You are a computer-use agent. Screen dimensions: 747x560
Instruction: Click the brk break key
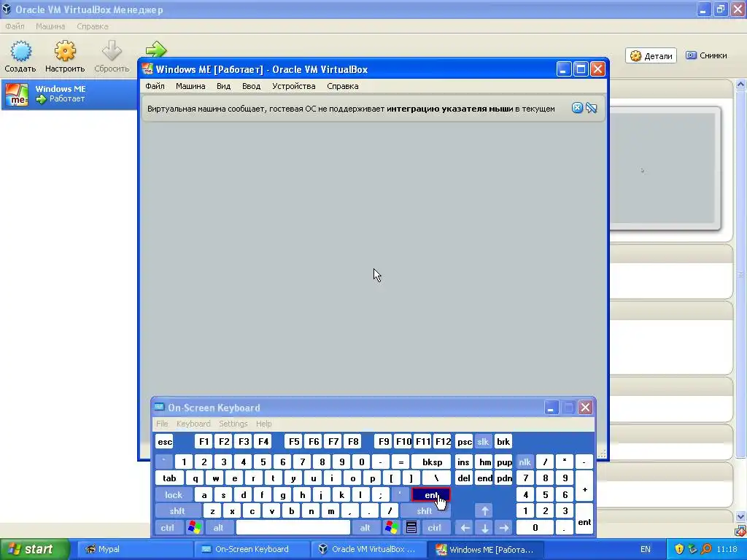(503, 442)
